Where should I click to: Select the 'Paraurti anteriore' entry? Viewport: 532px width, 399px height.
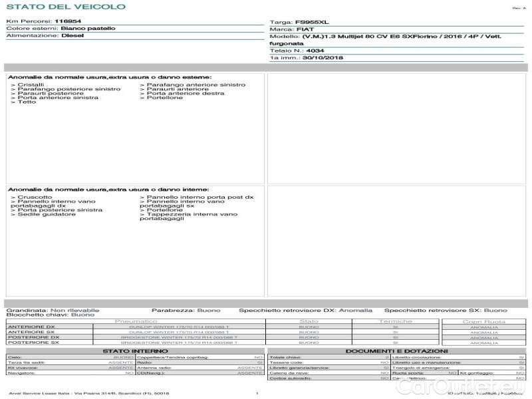click(x=174, y=89)
